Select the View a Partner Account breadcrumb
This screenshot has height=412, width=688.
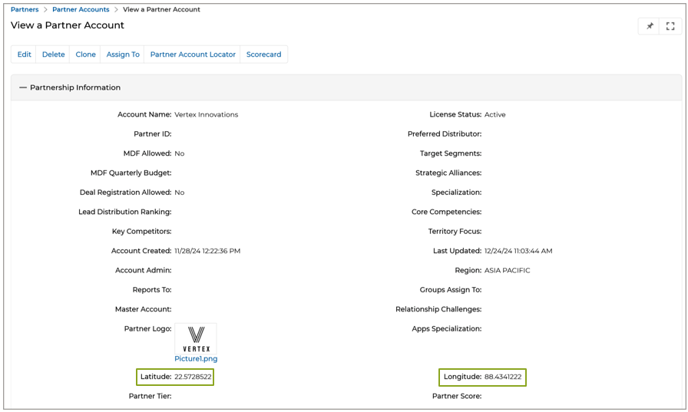point(161,9)
